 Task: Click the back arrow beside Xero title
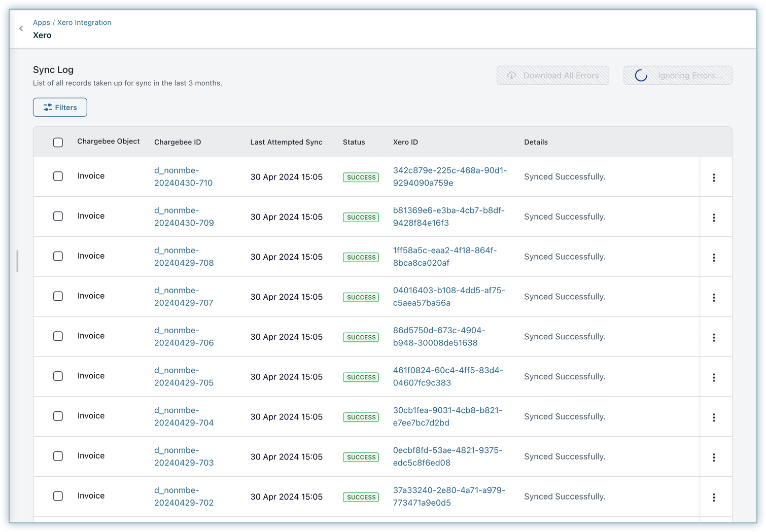(21, 29)
